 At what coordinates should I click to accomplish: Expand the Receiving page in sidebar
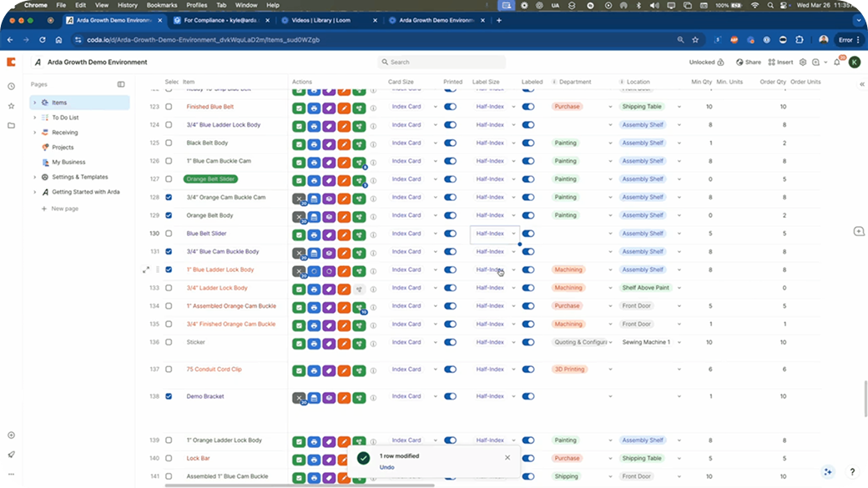pos(34,133)
